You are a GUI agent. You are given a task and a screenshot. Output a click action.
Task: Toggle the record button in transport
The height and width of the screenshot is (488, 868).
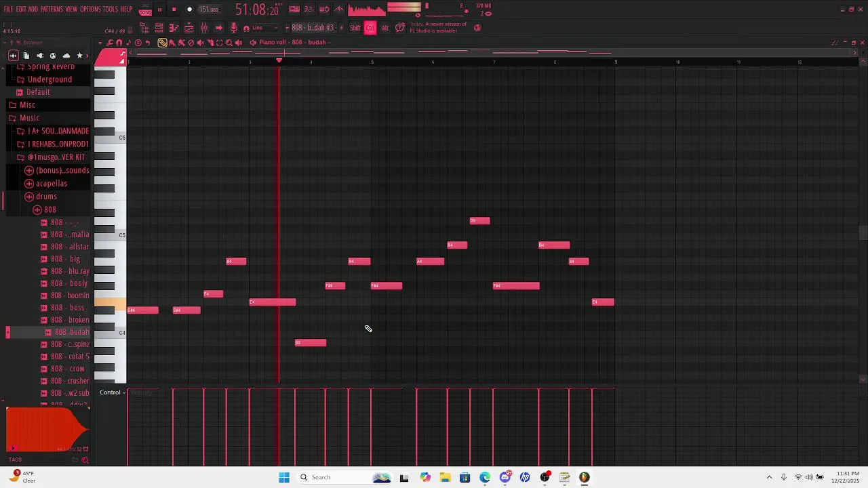click(189, 9)
